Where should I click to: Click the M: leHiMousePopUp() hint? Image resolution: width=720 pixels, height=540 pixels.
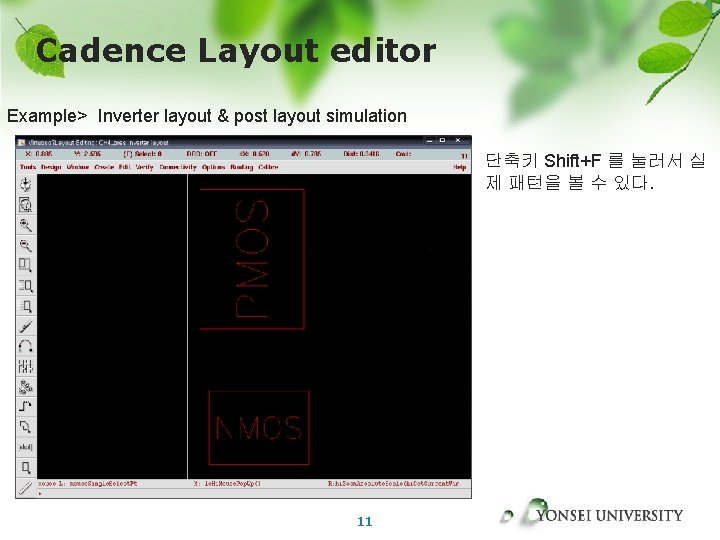[227, 484]
